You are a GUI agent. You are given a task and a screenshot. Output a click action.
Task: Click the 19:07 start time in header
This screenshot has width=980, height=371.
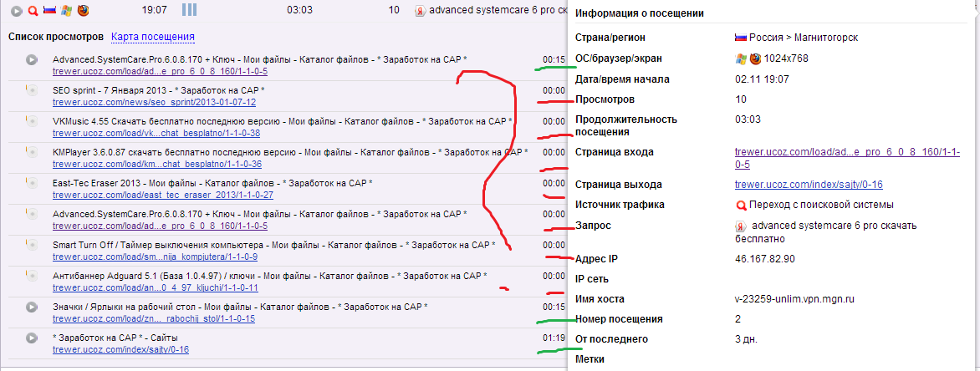click(x=153, y=11)
